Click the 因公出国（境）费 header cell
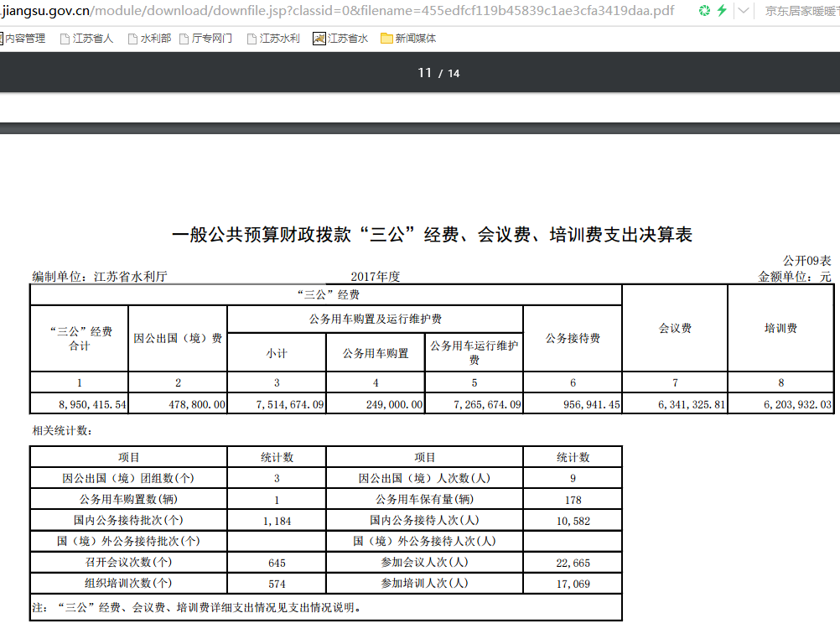The width and height of the screenshot is (840, 634). [x=178, y=339]
